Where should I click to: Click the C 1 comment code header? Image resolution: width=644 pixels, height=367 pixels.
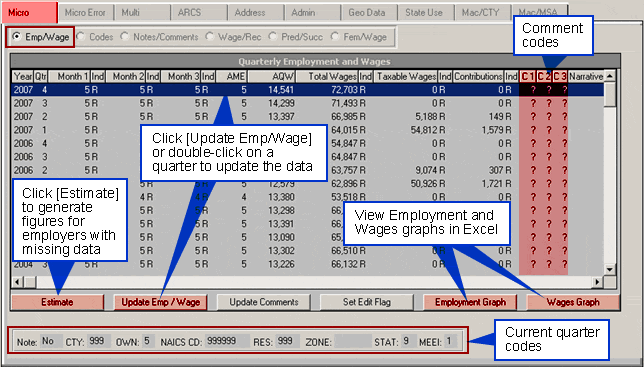pos(527,76)
